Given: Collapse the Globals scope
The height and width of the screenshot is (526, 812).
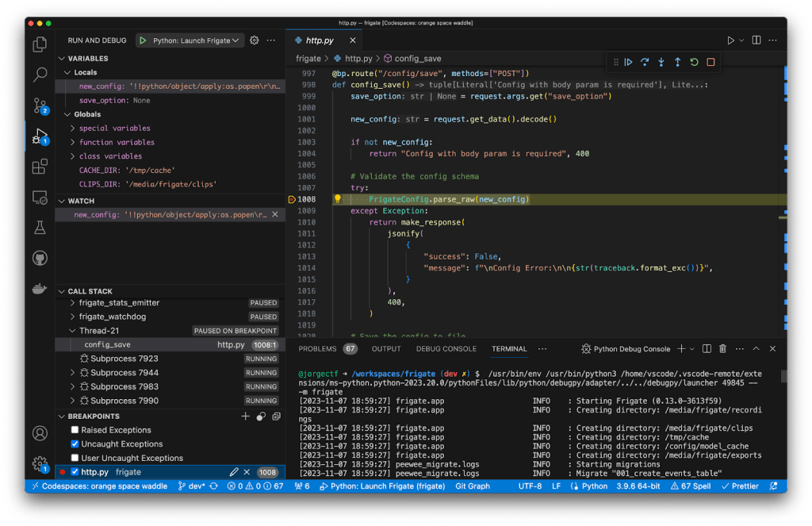Looking at the screenshot, I should pos(67,114).
